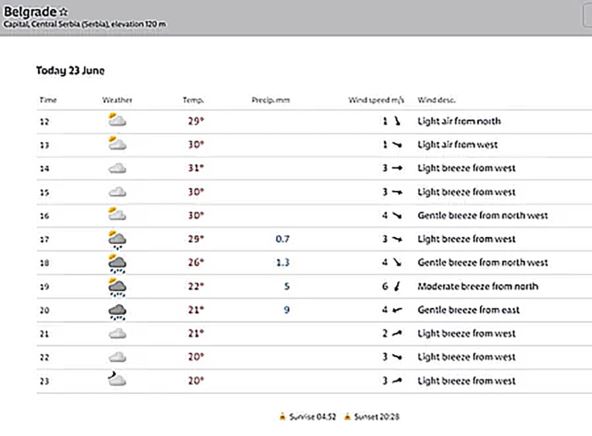Click the 26° temperature value
Viewport: 592px width, 436px height.
coord(196,262)
